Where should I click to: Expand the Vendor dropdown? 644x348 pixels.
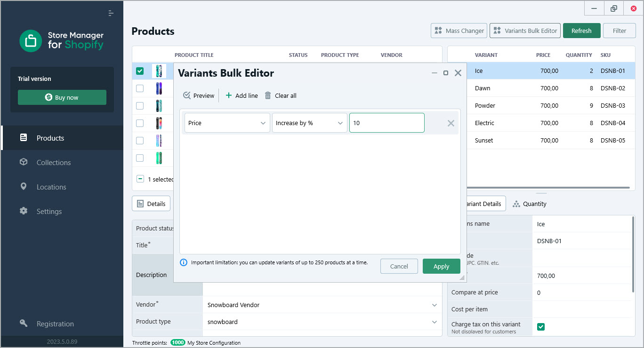coord(435,305)
